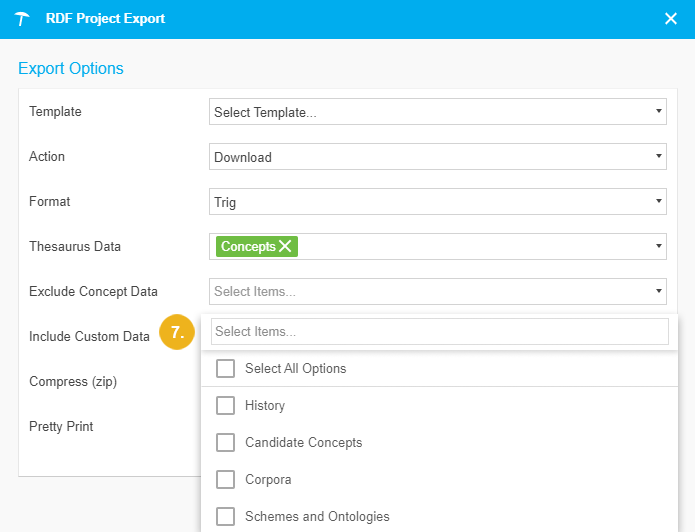Remove the Concepts tag with its X icon

pyautogui.click(x=285, y=247)
